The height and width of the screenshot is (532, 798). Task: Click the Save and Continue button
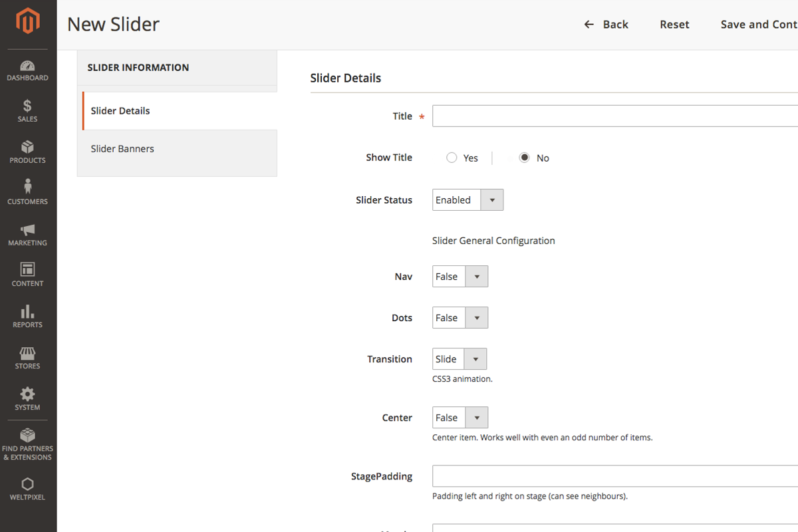click(759, 25)
